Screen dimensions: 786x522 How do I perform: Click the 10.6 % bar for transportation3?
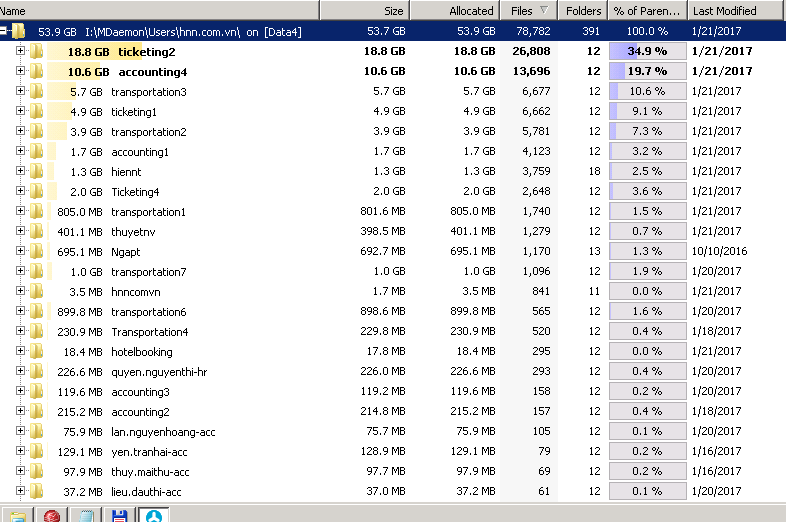pos(648,91)
